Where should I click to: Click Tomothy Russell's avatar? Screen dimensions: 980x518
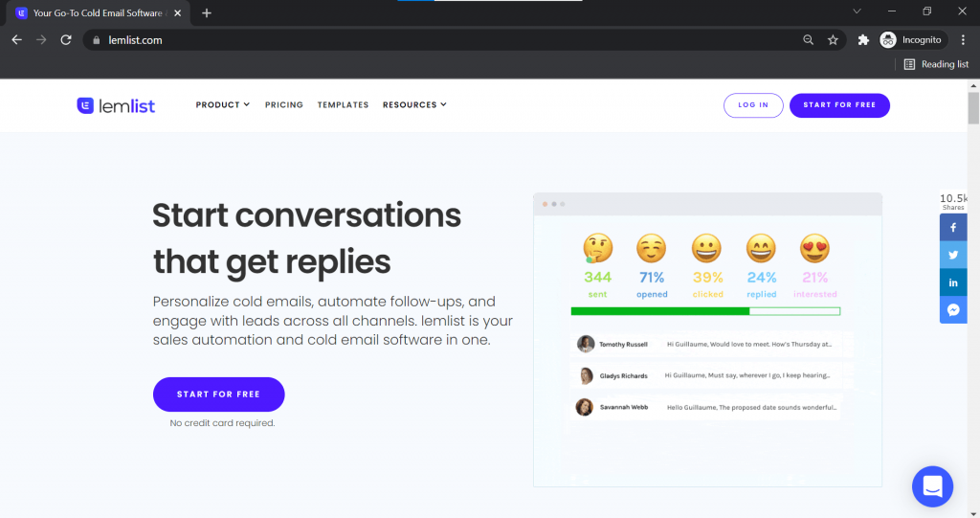[x=586, y=344]
